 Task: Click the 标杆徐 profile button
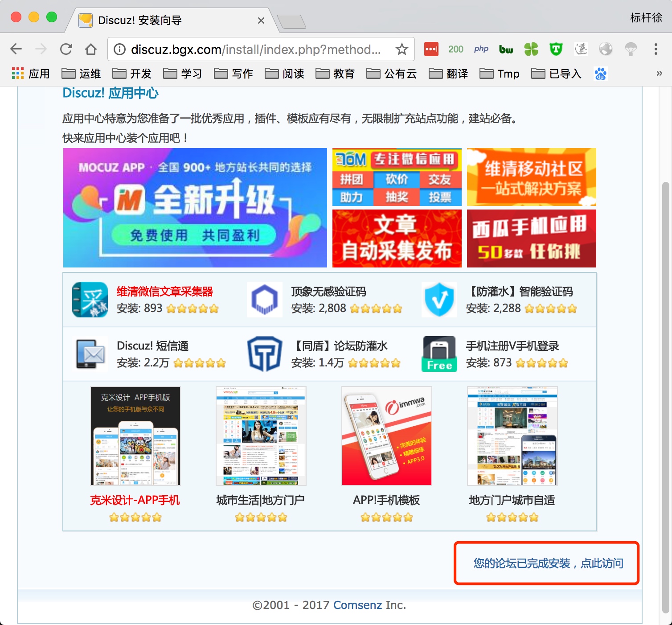pos(646,17)
